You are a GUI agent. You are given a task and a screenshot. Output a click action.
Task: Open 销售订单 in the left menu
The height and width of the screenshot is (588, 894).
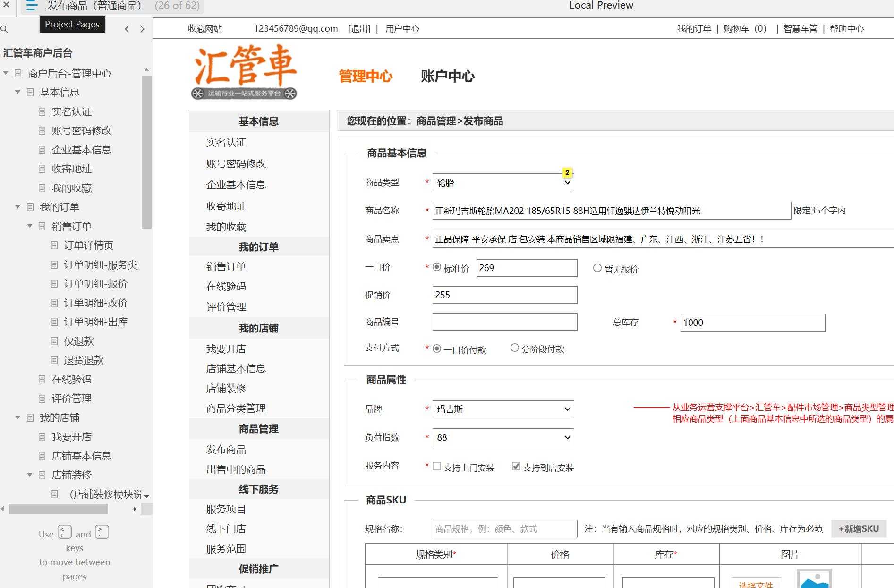(226, 267)
